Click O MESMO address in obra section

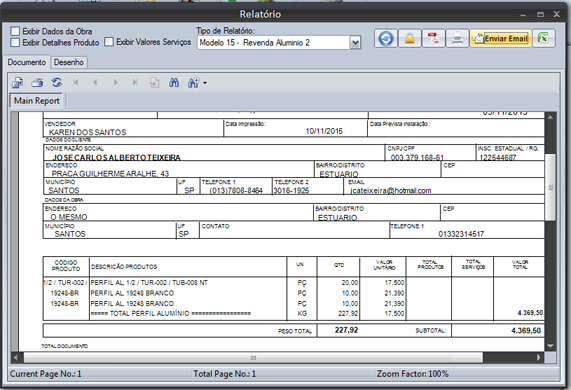(69, 217)
